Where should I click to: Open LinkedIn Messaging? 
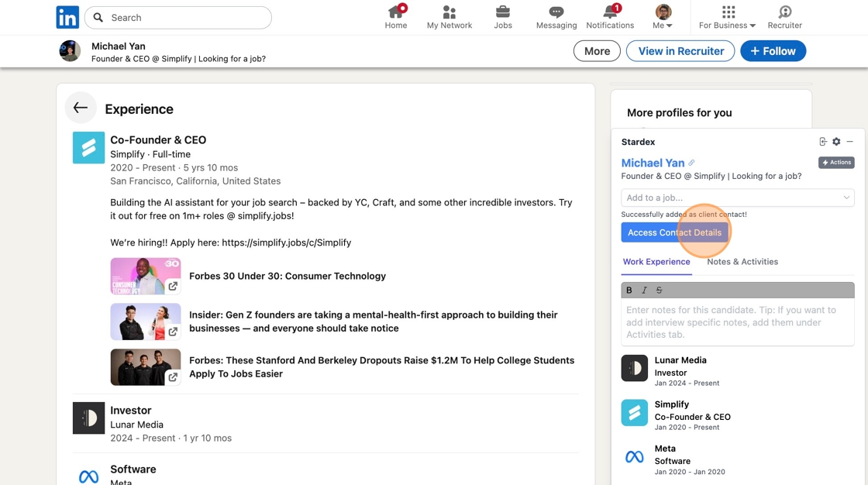tap(556, 17)
